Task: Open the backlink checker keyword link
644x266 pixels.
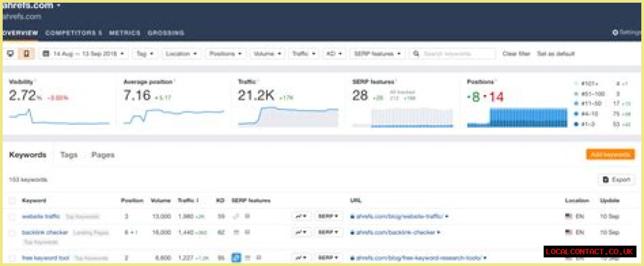Action: (x=45, y=233)
